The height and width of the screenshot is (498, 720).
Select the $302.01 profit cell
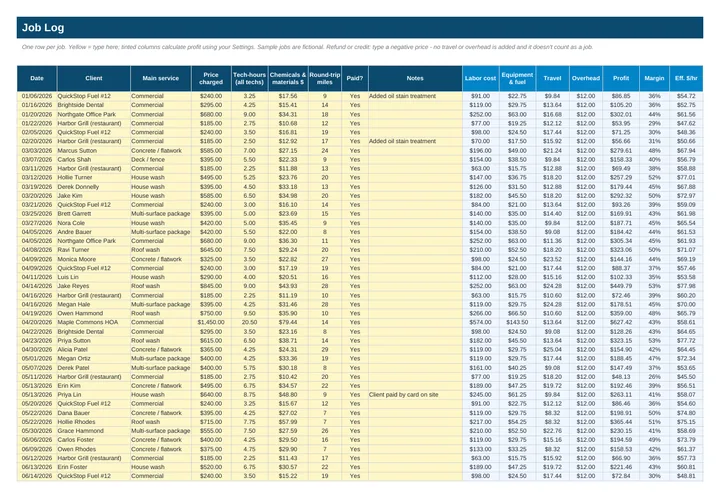tap(621, 114)
